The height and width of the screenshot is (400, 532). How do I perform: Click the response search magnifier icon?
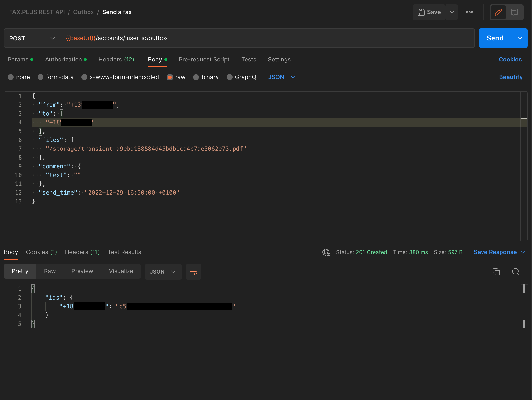[516, 271]
